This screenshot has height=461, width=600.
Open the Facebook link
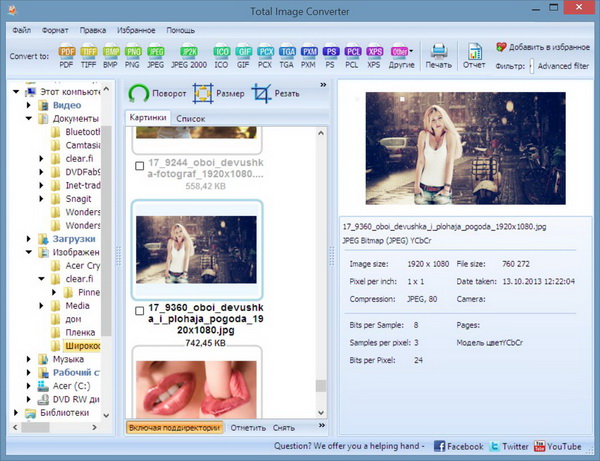[457, 446]
